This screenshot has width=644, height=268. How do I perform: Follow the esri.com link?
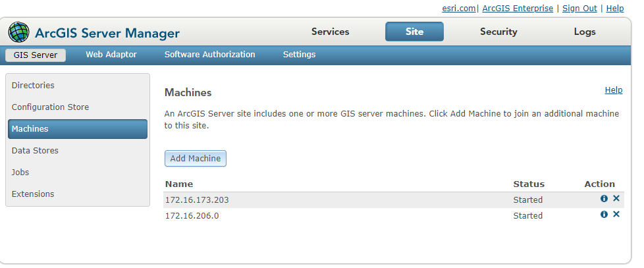click(459, 8)
